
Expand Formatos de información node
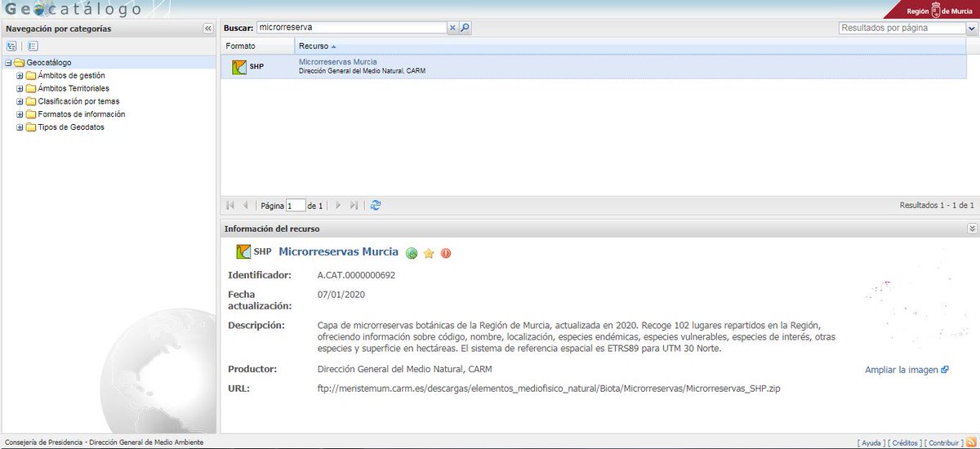point(20,114)
